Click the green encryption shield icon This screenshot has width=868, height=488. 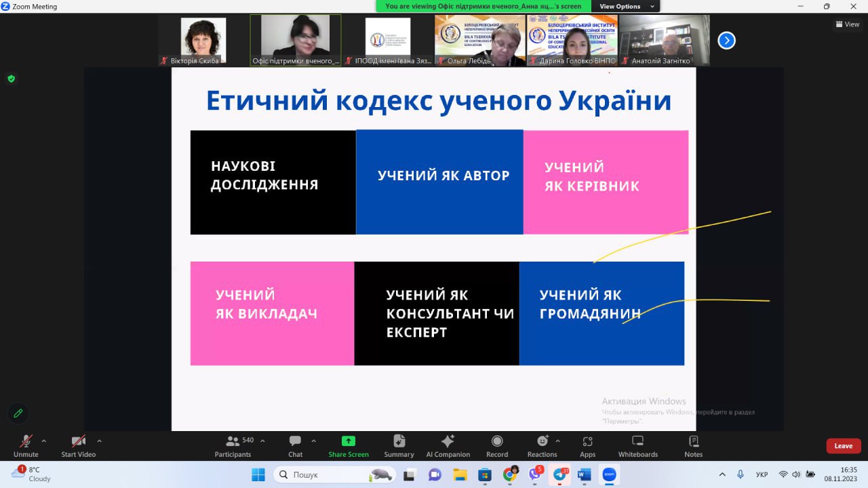tap(11, 79)
